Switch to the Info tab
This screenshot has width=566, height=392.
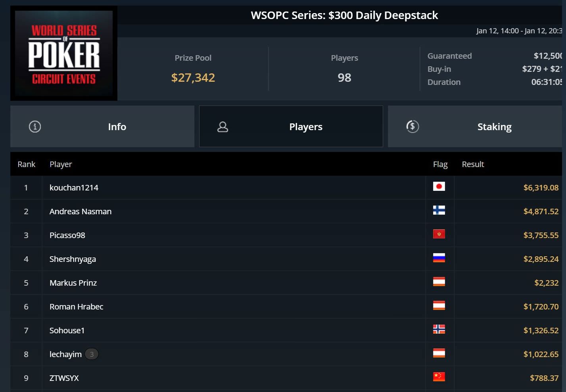102,127
